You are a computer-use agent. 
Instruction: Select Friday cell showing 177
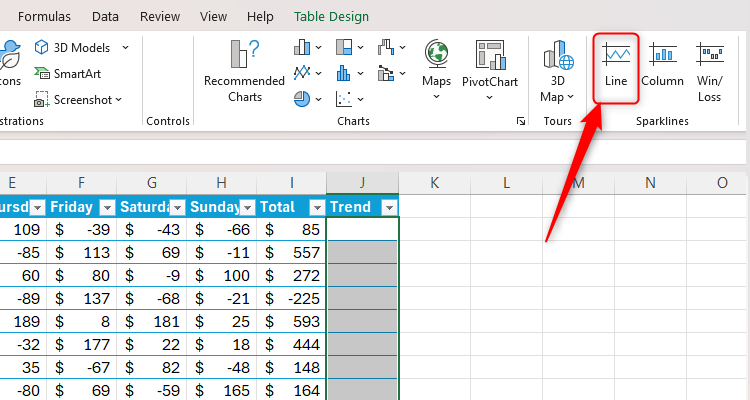click(x=81, y=344)
